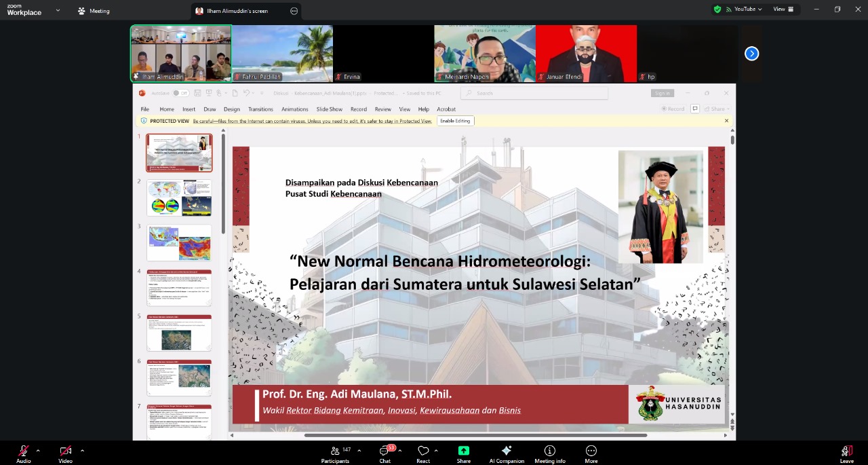Switch to the Slide Show ribbon tab

pyautogui.click(x=329, y=109)
